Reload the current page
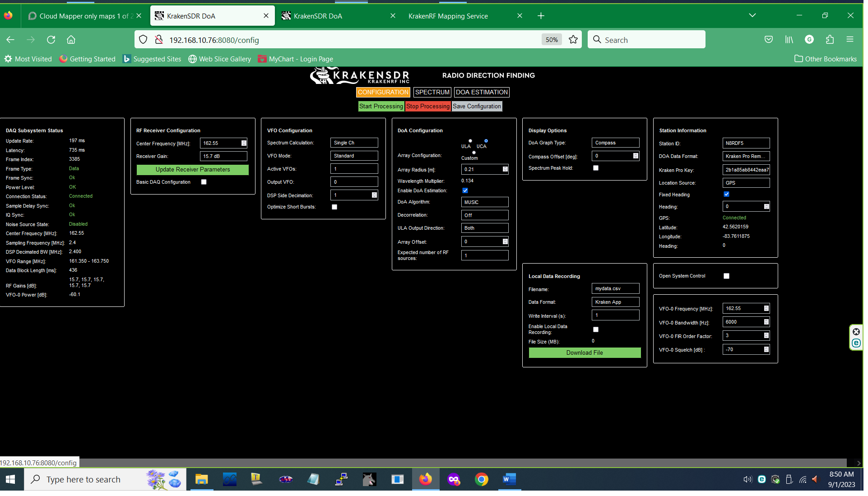The width and height of the screenshot is (868, 496). [x=51, y=40]
